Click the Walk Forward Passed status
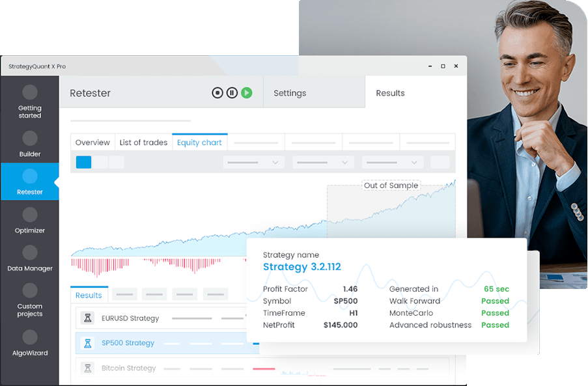The height and width of the screenshot is (386, 588). pyautogui.click(x=495, y=301)
